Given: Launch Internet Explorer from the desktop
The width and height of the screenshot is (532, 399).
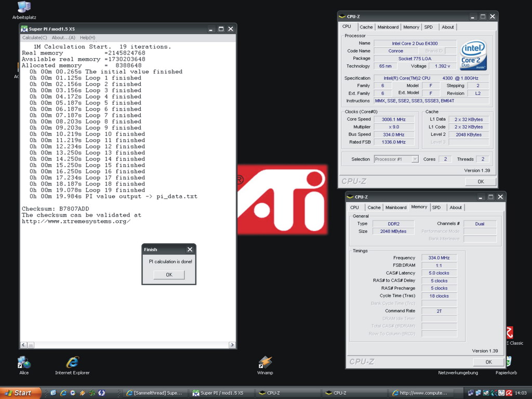Looking at the screenshot, I should click(72, 365).
